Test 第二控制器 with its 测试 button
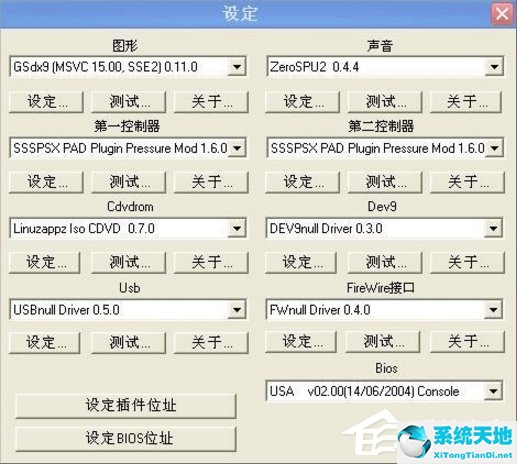The height and width of the screenshot is (464, 517). point(385,182)
